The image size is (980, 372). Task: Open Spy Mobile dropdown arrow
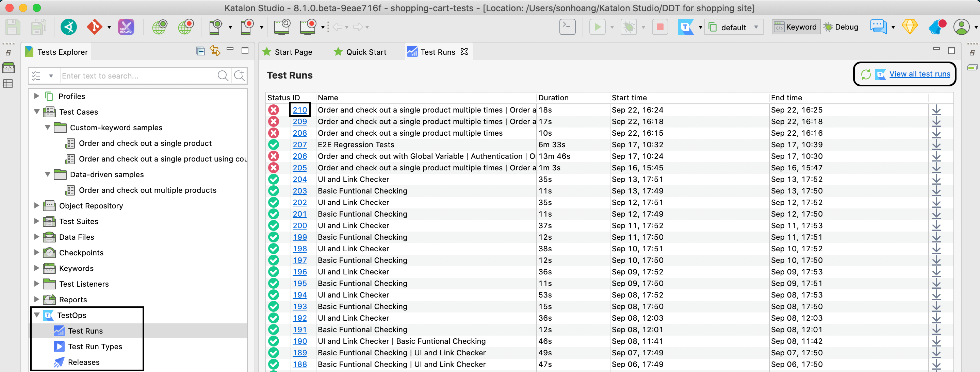(230, 27)
